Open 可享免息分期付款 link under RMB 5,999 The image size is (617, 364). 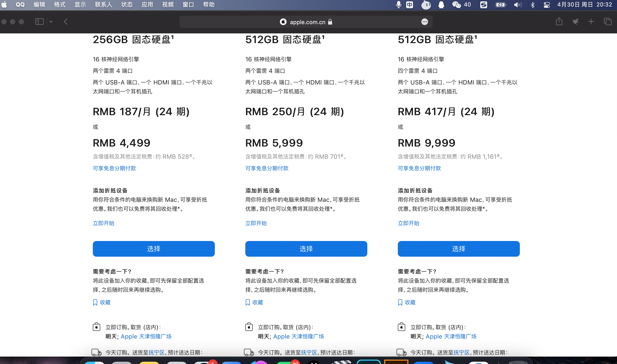coord(267,168)
